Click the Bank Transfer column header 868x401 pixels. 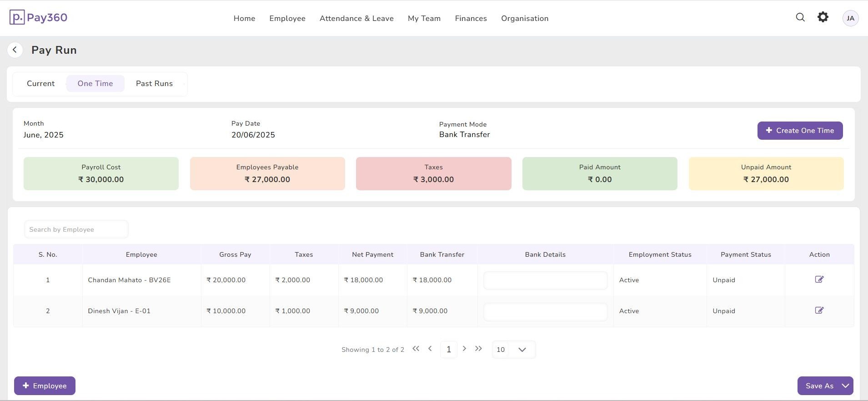click(x=442, y=254)
